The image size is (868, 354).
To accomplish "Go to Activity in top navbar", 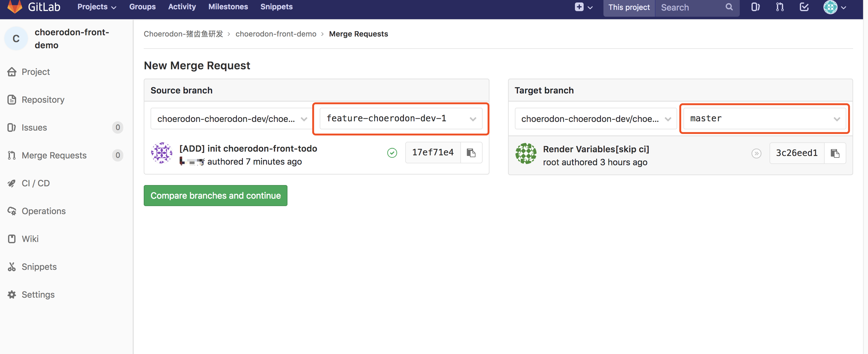I will point(182,7).
